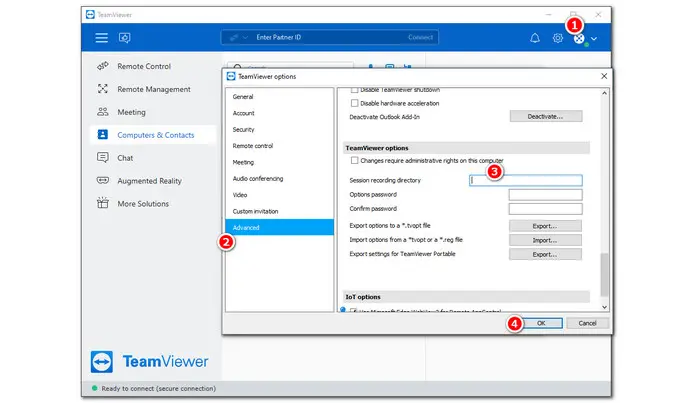Open Augmented Reality section
Viewport: 700px width, 403px height.
[149, 181]
